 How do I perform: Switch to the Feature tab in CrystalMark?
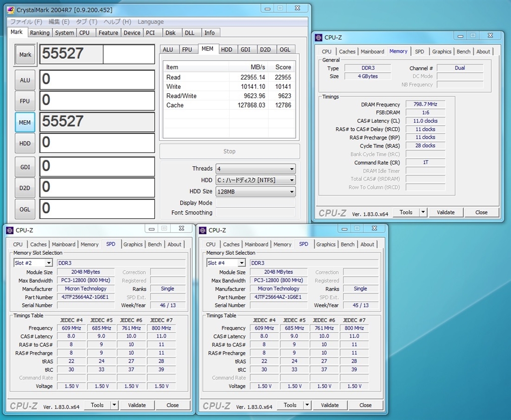pyautogui.click(x=108, y=32)
